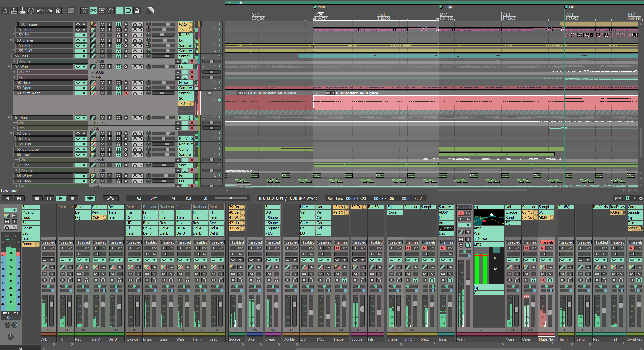644x350 pixels.
Task: Mute the master track in mixer
Action: point(7,222)
